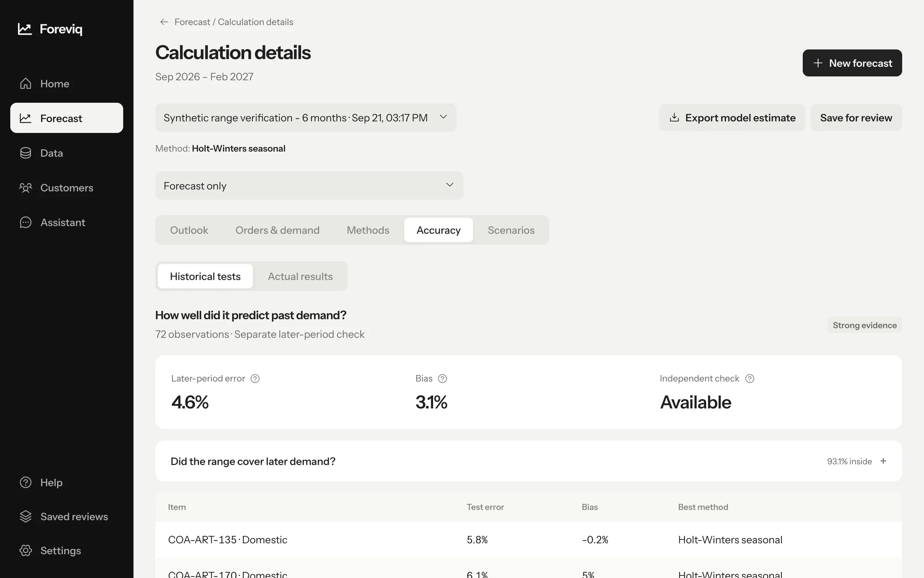Click the 5.8% test error cell
Image resolution: width=924 pixels, height=578 pixels.
tap(477, 539)
